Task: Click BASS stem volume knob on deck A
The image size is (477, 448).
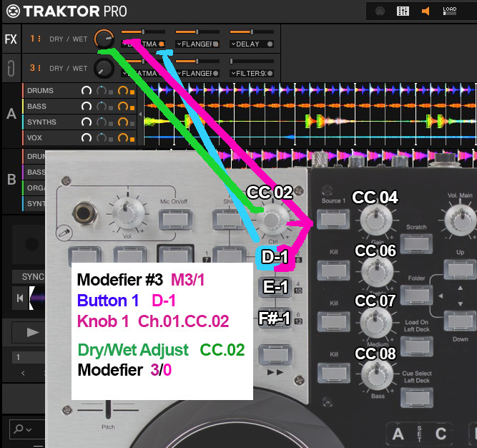Action: tap(87, 106)
